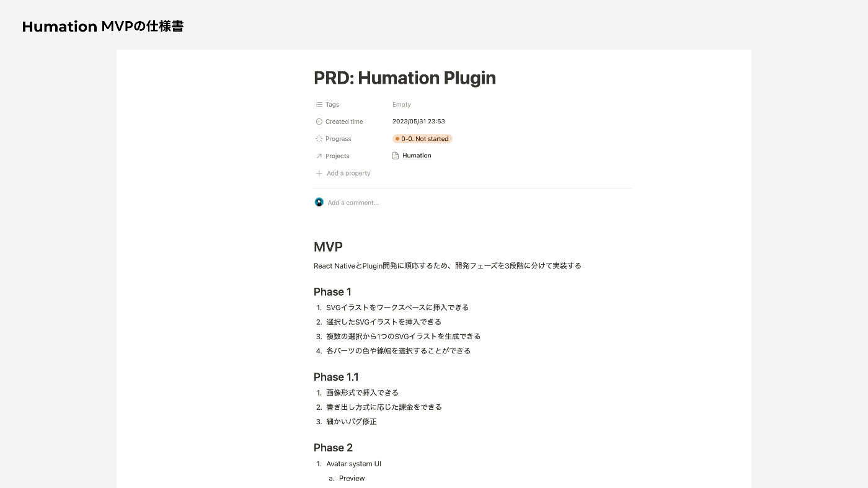Click the Phase 2 heading
This screenshot has width=868, height=488.
pyautogui.click(x=333, y=448)
